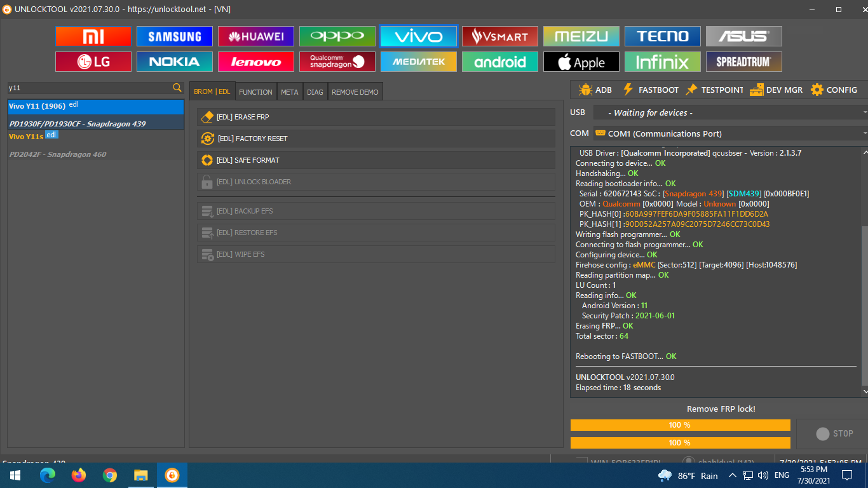Select Vivo Y11 (1906) in model list
This screenshot has width=868, height=488.
pos(96,114)
